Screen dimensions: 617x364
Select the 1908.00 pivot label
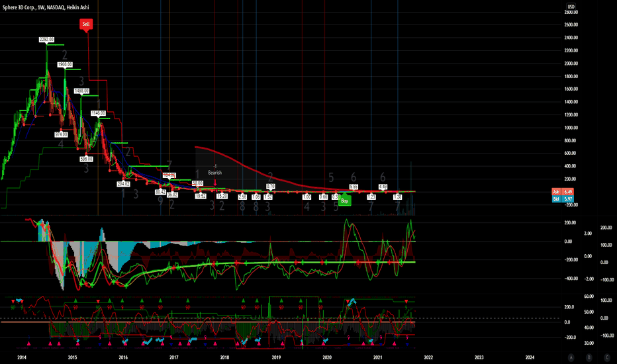click(x=65, y=65)
